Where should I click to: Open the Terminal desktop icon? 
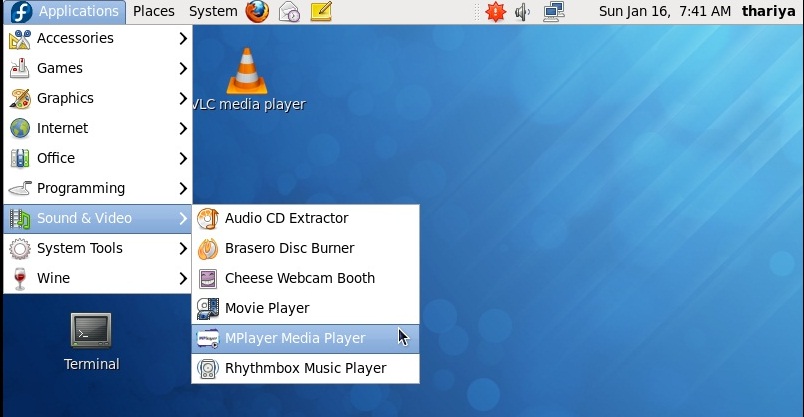(x=91, y=342)
